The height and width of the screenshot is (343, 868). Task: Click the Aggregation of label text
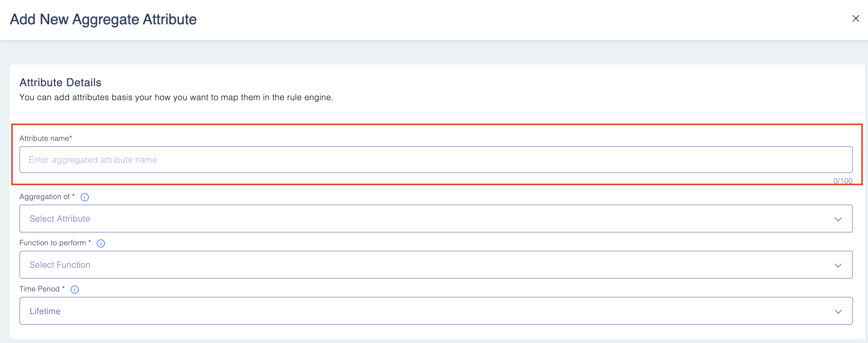tap(45, 197)
